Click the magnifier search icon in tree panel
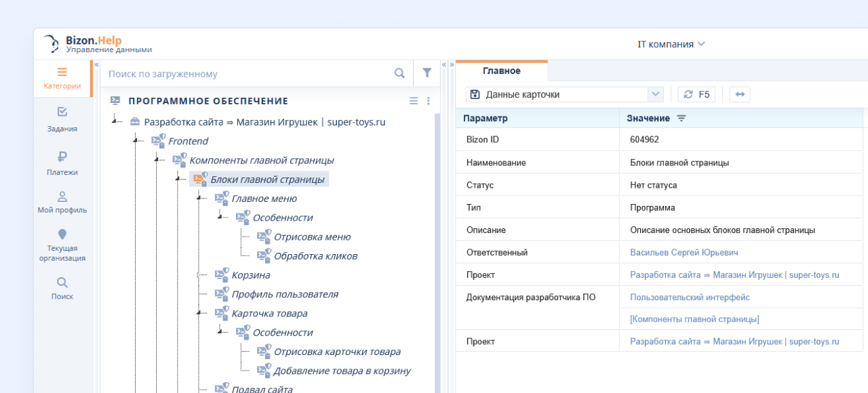Image resolution: width=868 pixels, height=393 pixels. click(399, 73)
